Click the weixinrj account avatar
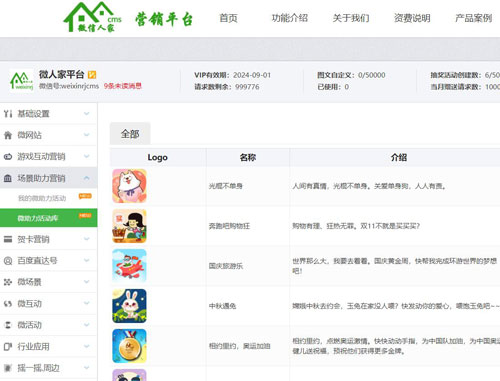The height and width of the screenshot is (381, 500). pos(22,80)
